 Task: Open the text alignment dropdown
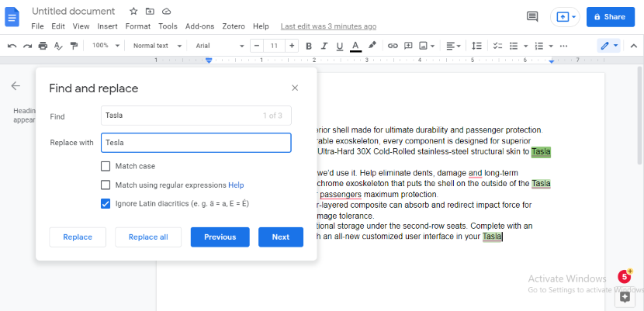[453, 46]
